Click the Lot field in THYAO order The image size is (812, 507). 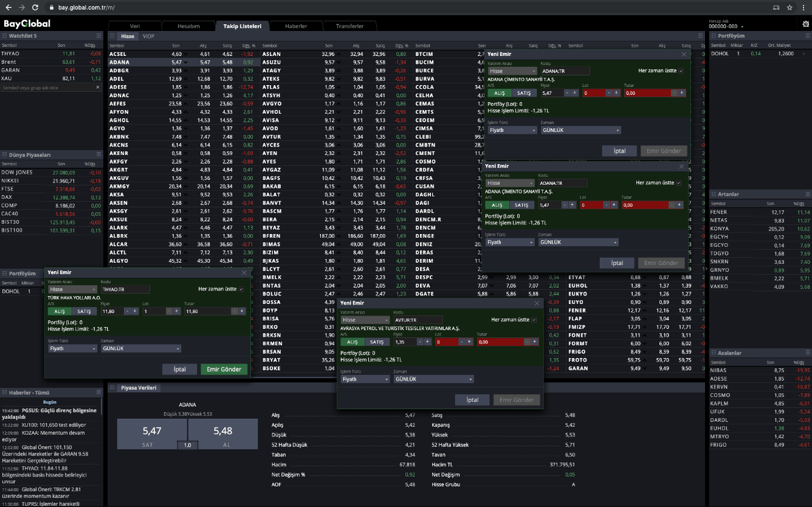[154, 311]
